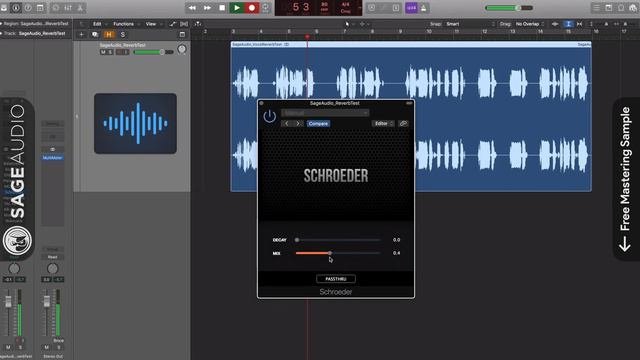Adjust the SageAudio_ReverbTest track volume slider
This screenshot has height=360, width=640.
tap(153, 52)
